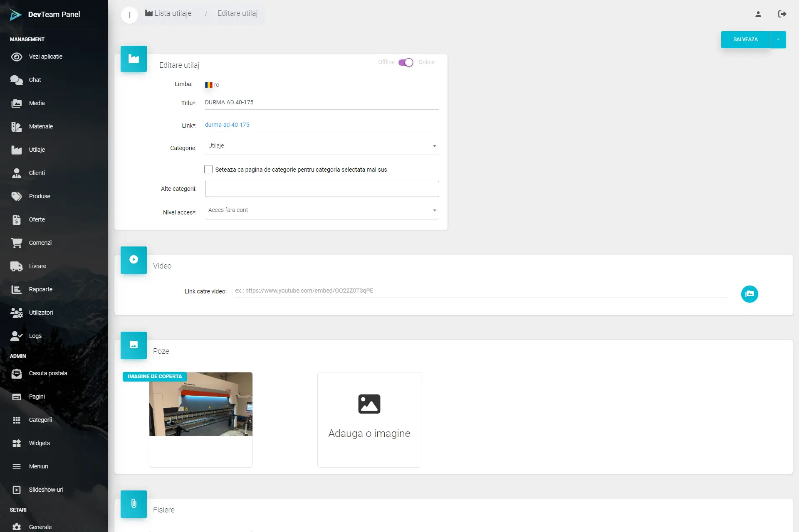Click the Vezi aplicatie eye icon
Image resolution: width=799 pixels, height=532 pixels.
point(17,57)
